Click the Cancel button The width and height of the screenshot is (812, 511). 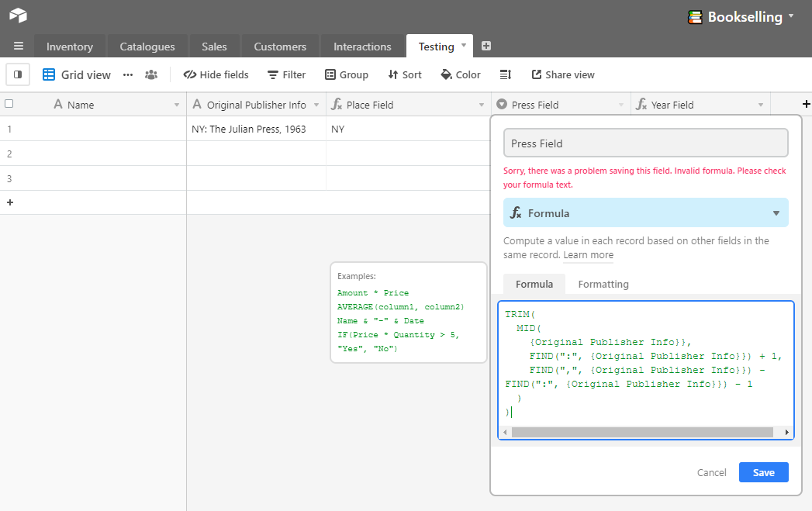point(711,472)
